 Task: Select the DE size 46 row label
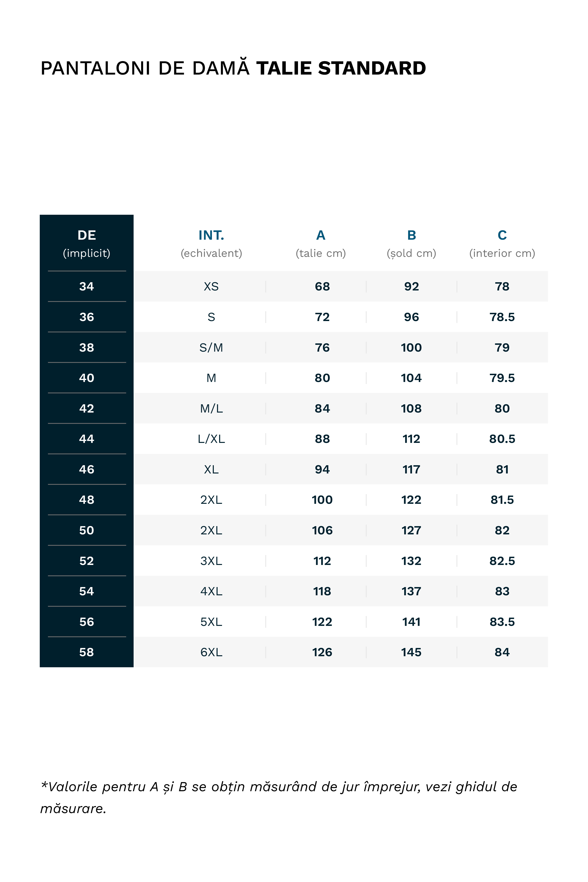(x=87, y=469)
